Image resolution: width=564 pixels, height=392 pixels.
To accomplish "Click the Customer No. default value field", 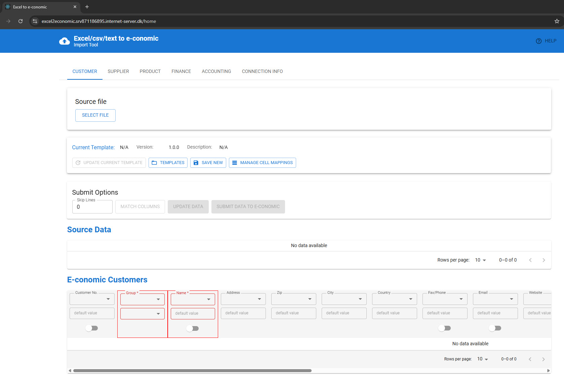I will 92,313.
